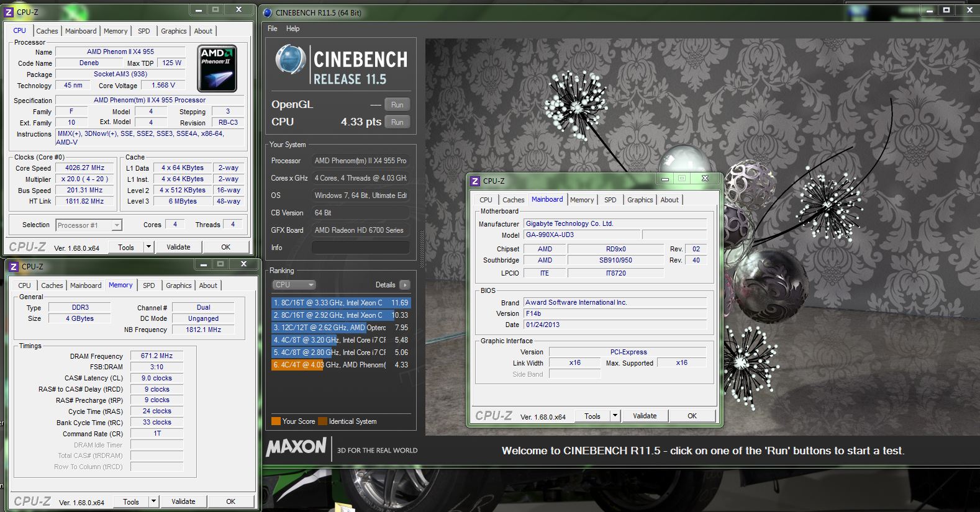The image size is (980, 512).
Task: Select Graphics tab in the Mainboard CPU-Z window
Action: (x=640, y=200)
